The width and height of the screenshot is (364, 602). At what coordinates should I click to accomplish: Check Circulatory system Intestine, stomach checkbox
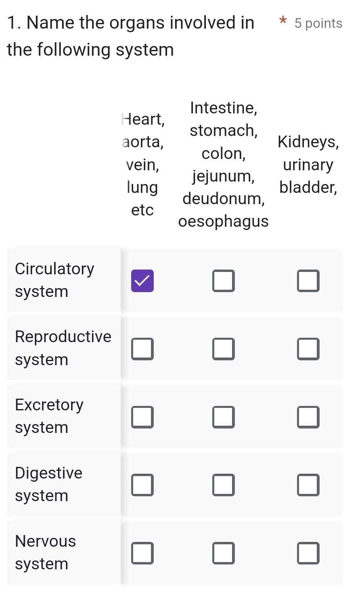[x=224, y=281]
